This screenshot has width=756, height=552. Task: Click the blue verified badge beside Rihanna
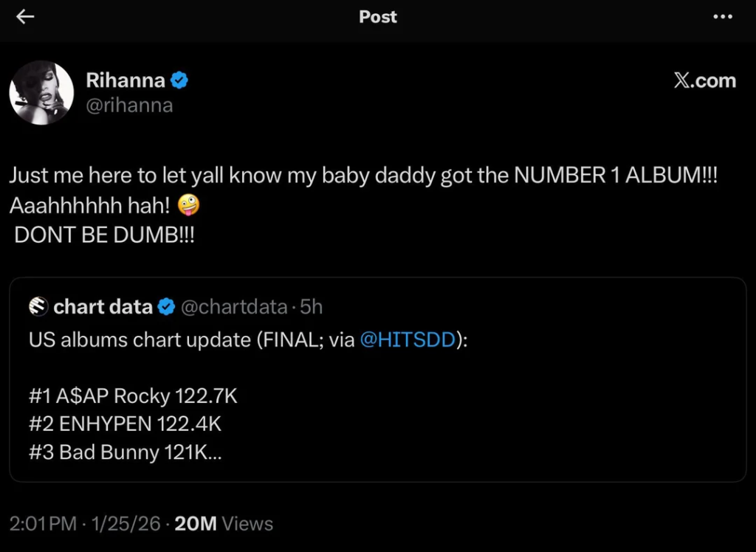click(179, 80)
